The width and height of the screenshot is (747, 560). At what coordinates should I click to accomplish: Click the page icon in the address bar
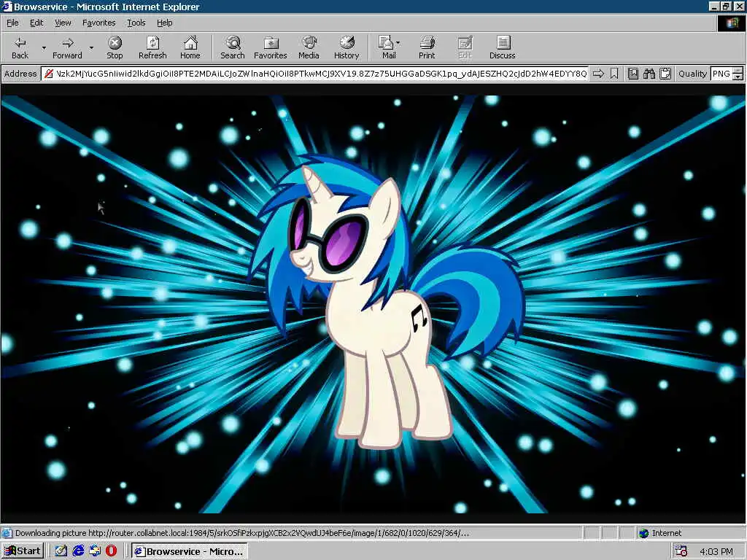pos(48,74)
